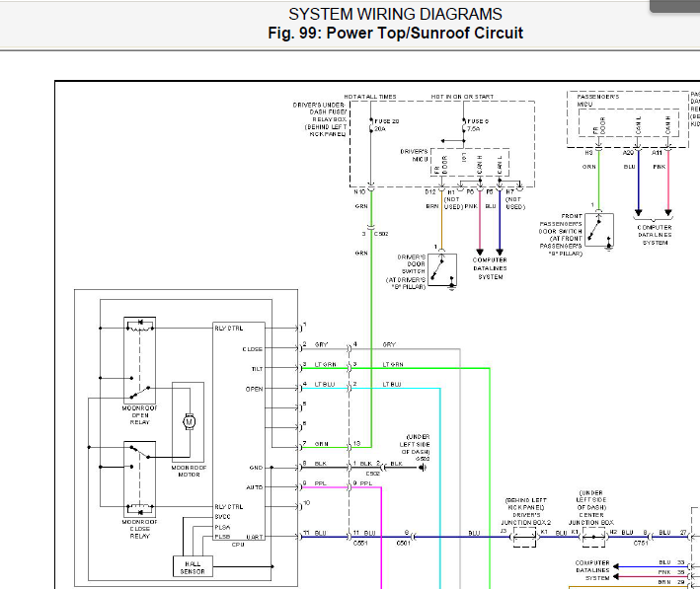Click the GND pin label
700x589 pixels.
coord(256,468)
